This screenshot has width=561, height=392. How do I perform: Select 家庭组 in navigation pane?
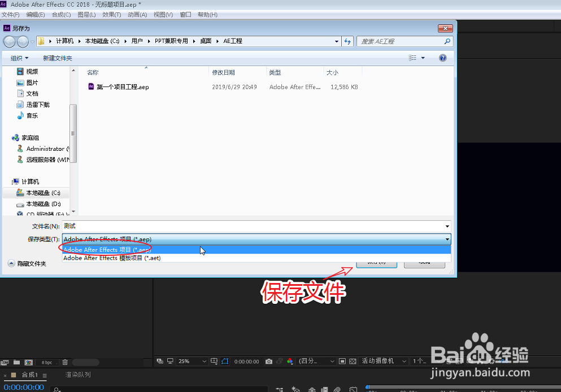tap(25, 138)
